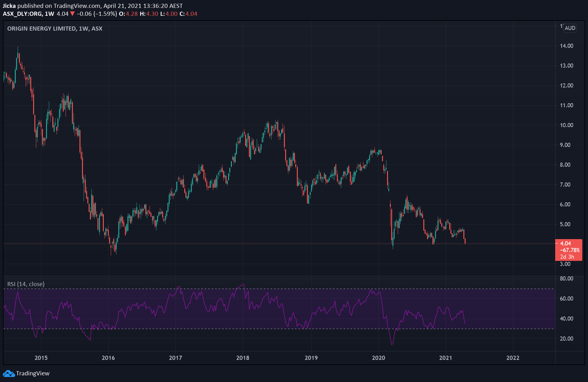Click the 5.00 price axis label

tap(565, 225)
